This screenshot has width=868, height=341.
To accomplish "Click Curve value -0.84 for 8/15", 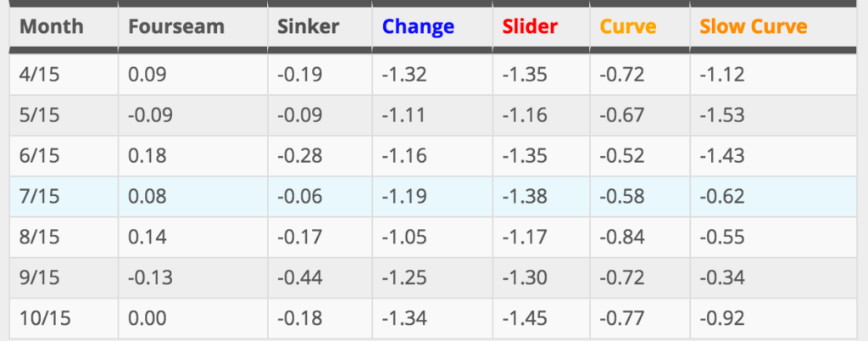I will tap(621, 238).
